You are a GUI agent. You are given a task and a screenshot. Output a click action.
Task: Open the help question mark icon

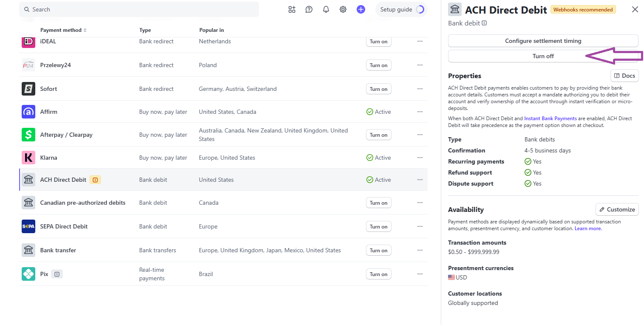click(x=309, y=9)
